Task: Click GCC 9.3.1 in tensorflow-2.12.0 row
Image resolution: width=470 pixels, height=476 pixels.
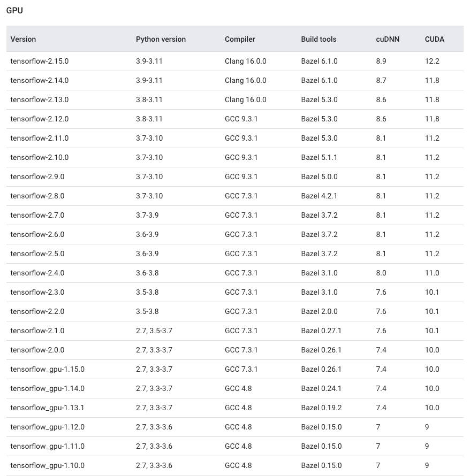Action: pos(241,119)
